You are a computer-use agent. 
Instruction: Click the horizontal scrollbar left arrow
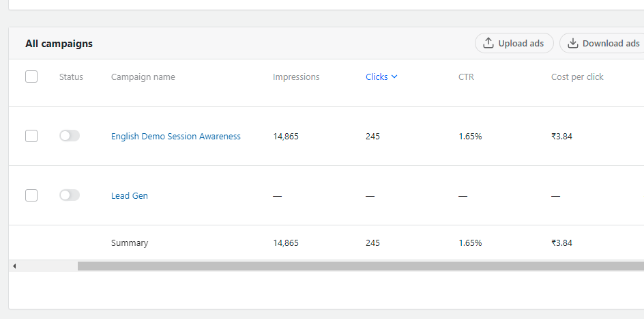tap(14, 266)
